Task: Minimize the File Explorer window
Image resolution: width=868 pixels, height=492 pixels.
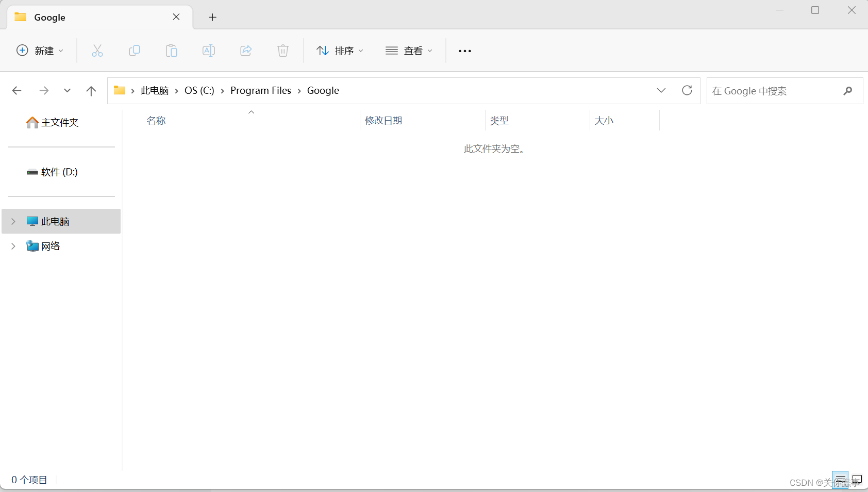Action: click(779, 10)
